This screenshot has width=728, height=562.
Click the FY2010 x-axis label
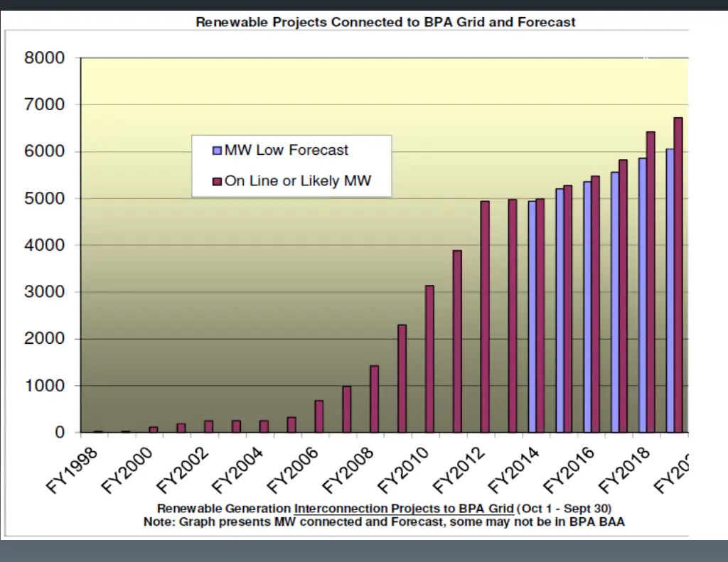[x=403, y=470]
